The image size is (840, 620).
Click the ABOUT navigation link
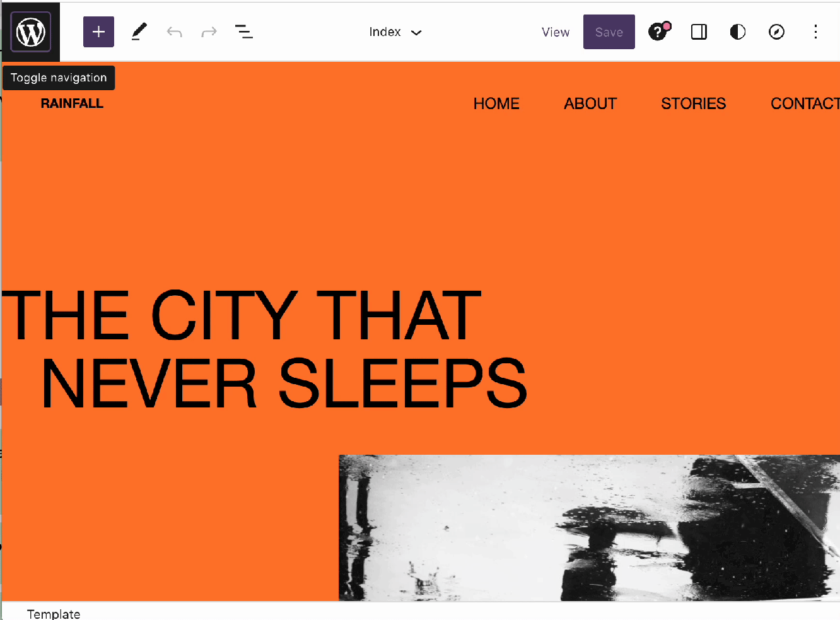pyautogui.click(x=590, y=103)
